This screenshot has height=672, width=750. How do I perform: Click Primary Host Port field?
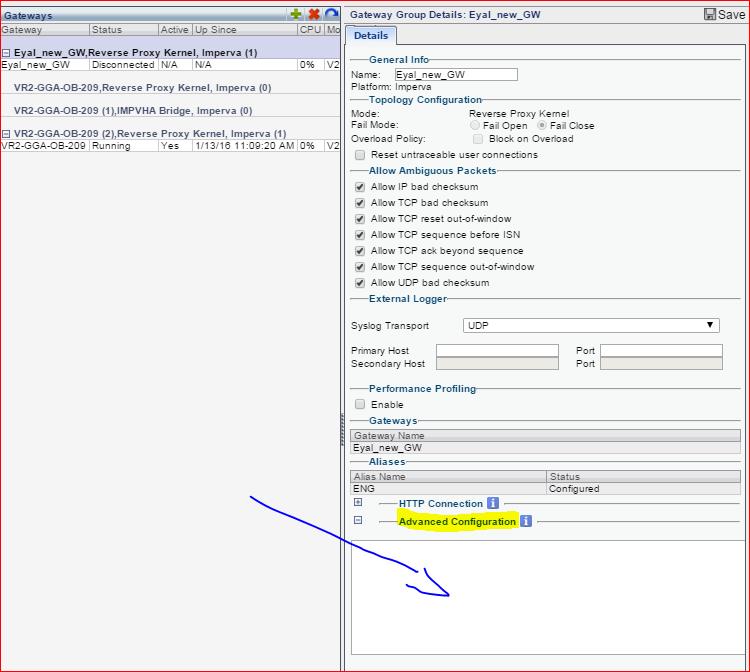point(661,351)
